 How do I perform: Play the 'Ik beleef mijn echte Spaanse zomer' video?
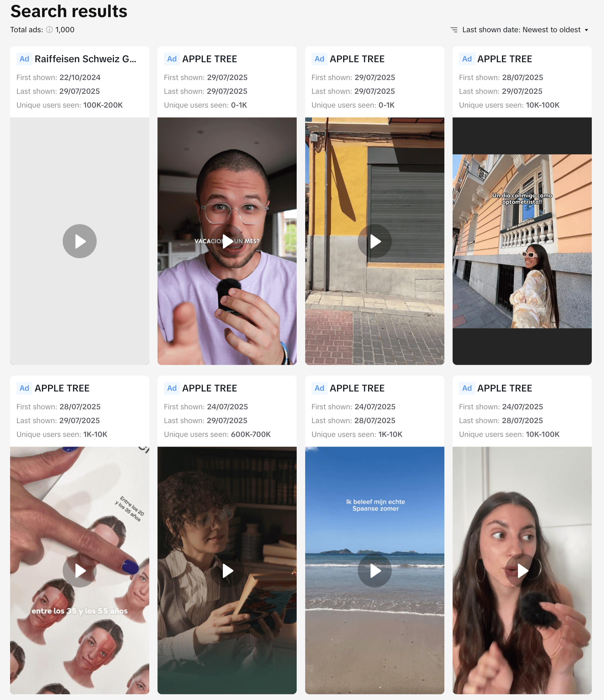click(375, 570)
